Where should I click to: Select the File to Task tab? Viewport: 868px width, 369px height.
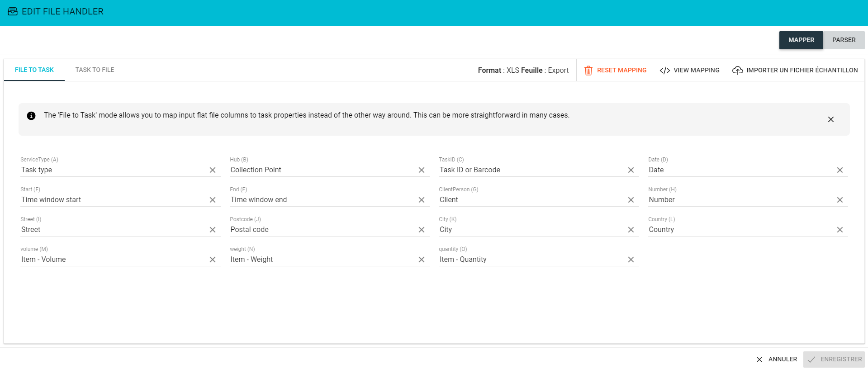coord(34,70)
